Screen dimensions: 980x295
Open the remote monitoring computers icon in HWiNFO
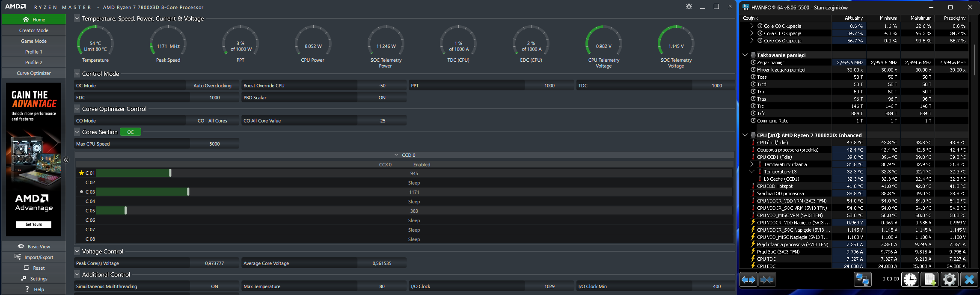click(x=862, y=280)
